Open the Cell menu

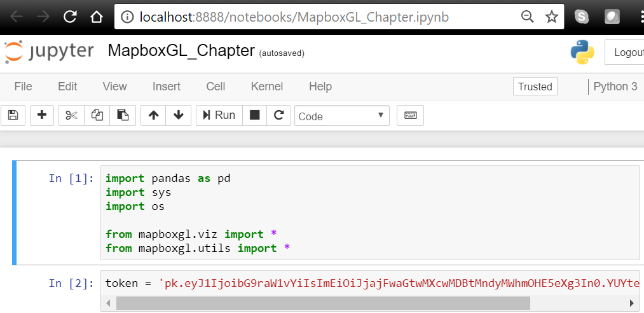click(x=216, y=87)
